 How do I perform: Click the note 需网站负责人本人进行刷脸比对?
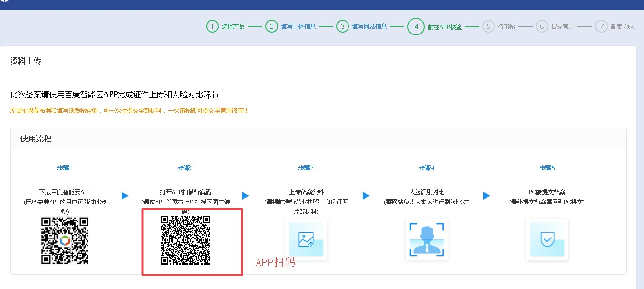coord(426,202)
